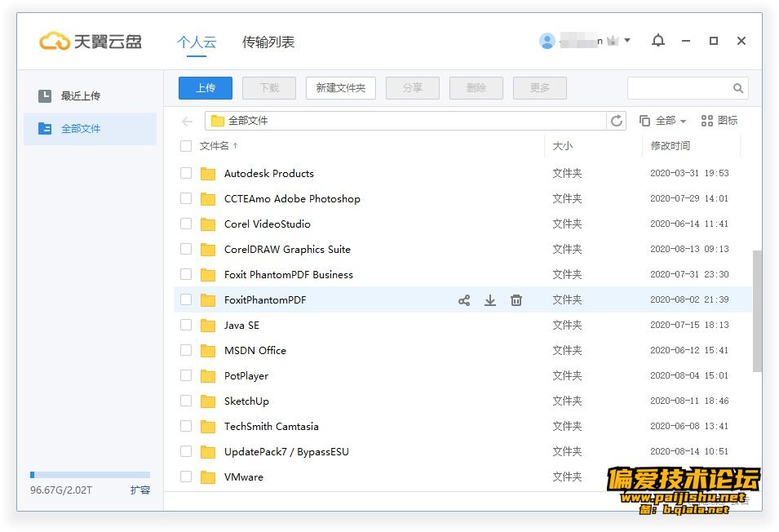The width and height of the screenshot is (779, 532).
Task: Click the 下载 download button
Action: 269,88
